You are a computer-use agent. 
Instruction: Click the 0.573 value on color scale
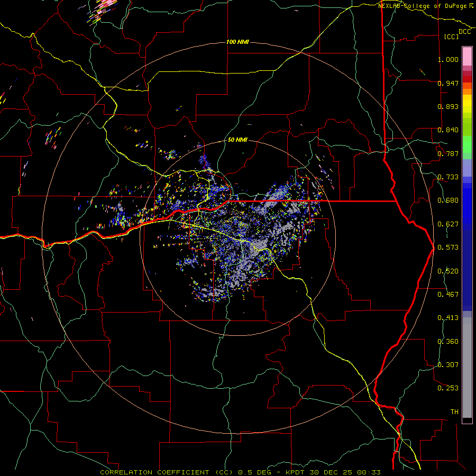pos(448,248)
